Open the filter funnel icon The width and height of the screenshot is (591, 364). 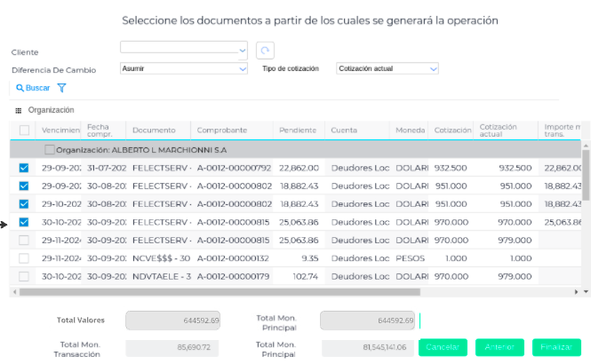(61, 88)
